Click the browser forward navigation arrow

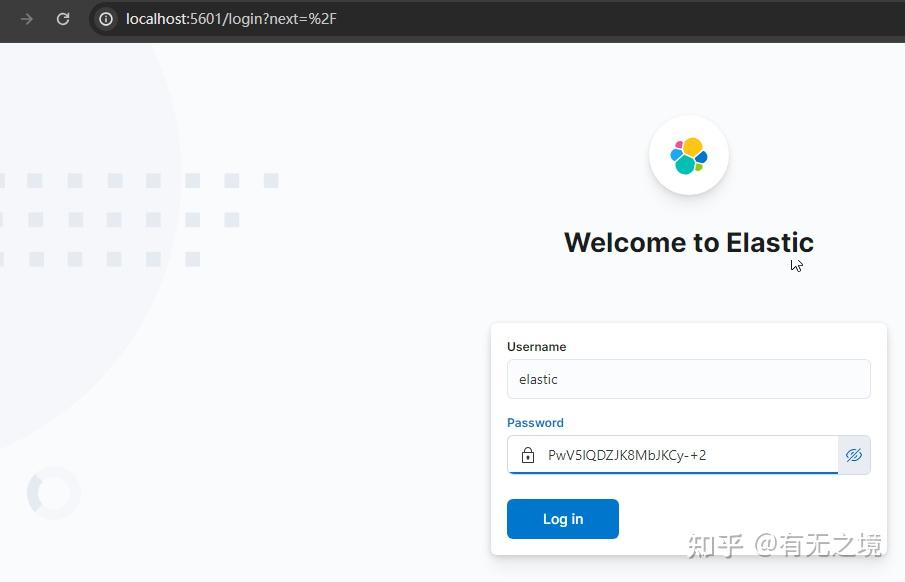(x=27, y=19)
